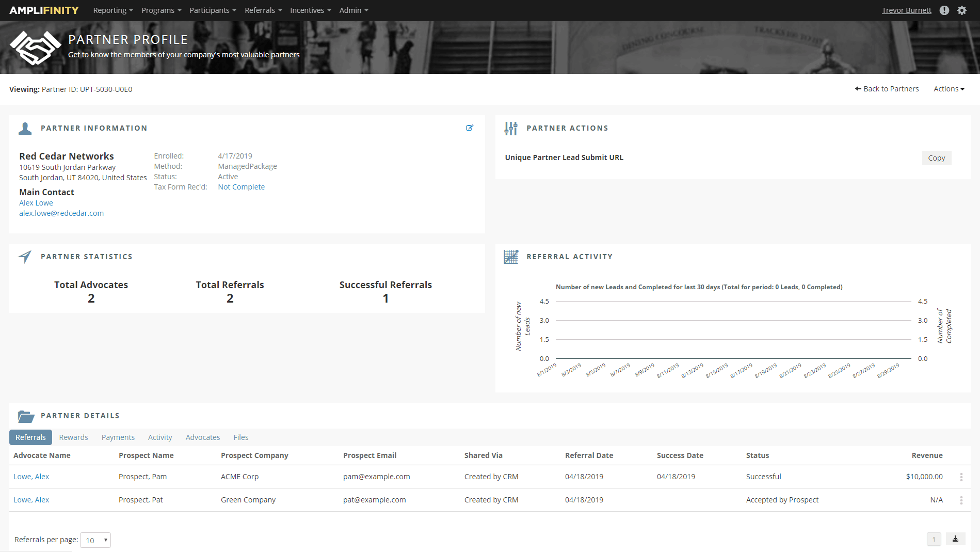
Task: Go back to Partners list
Action: click(887, 89)
